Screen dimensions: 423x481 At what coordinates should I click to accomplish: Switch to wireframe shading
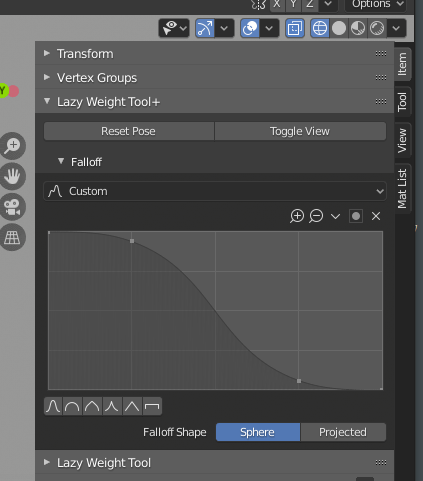point(320,28)
